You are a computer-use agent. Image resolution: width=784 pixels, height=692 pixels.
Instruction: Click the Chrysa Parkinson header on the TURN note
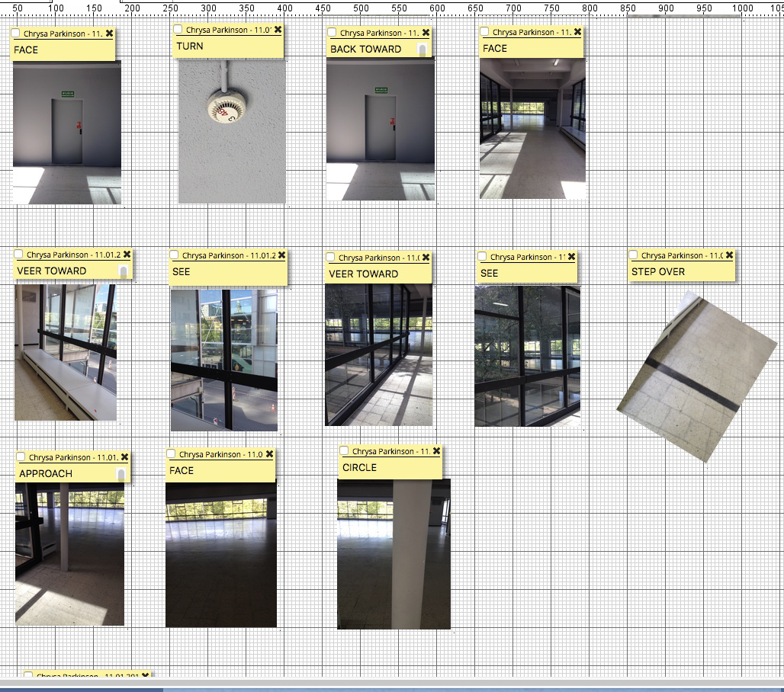pos(227,30)
